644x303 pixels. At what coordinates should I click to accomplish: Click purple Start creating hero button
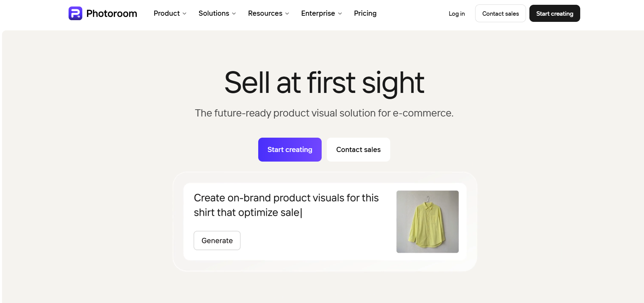pyautogui.click(x=290, y=150)
